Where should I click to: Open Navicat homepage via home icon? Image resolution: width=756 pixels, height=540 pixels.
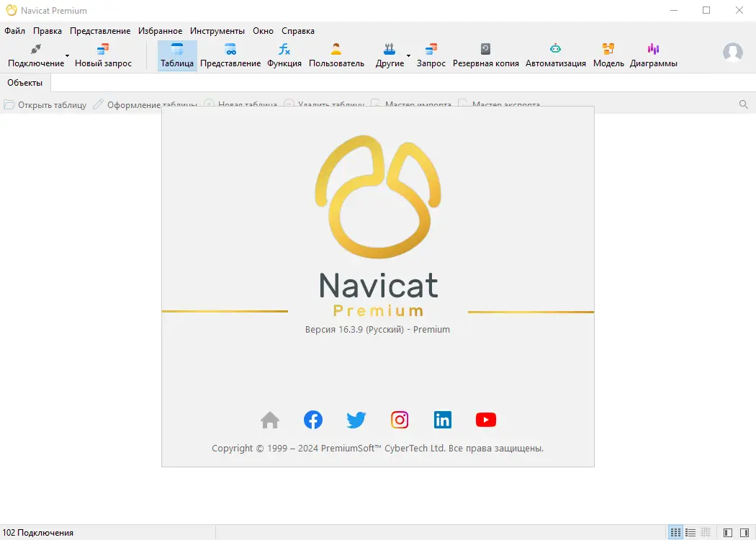(x=270, y=420)
